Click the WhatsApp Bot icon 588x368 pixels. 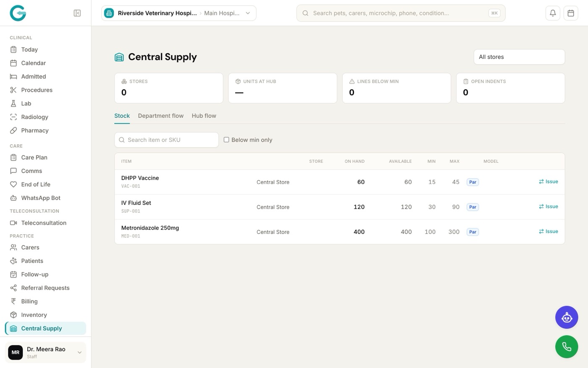pyautogui.click(x=13, y=198)
